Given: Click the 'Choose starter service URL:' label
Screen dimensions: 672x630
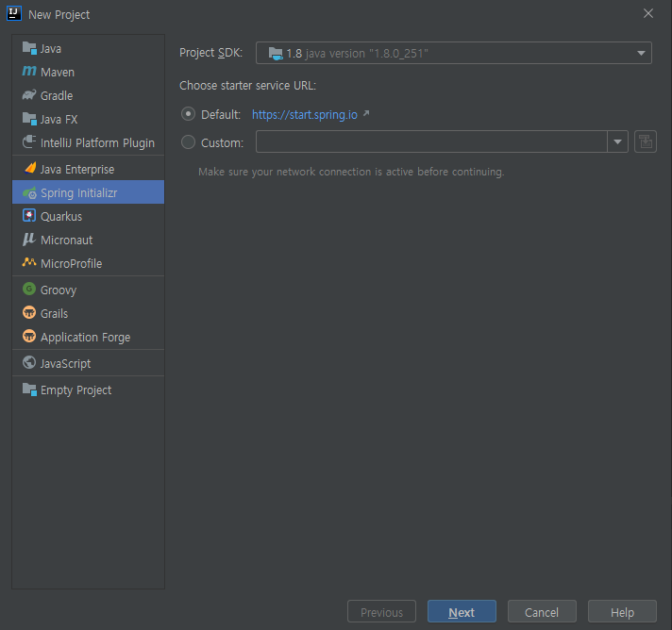Looking at the screenshot, I should coord(247,86).
